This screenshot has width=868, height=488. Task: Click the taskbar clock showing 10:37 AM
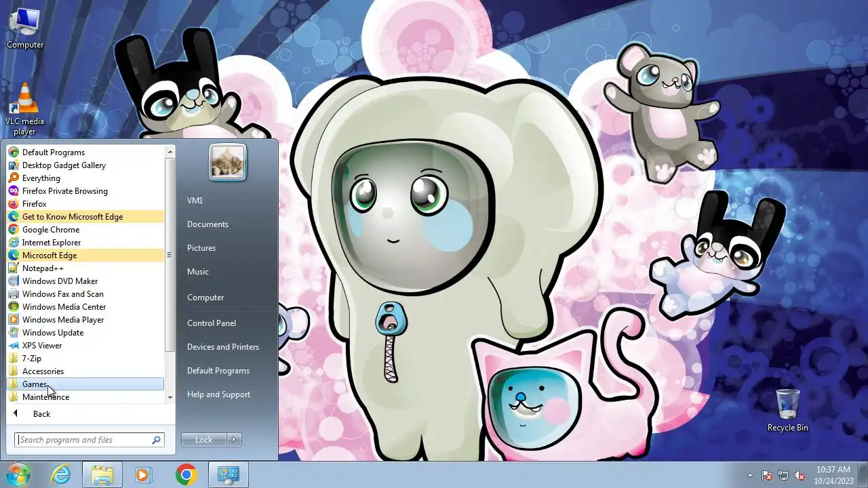pyautogui.click(x=833, y=475)
